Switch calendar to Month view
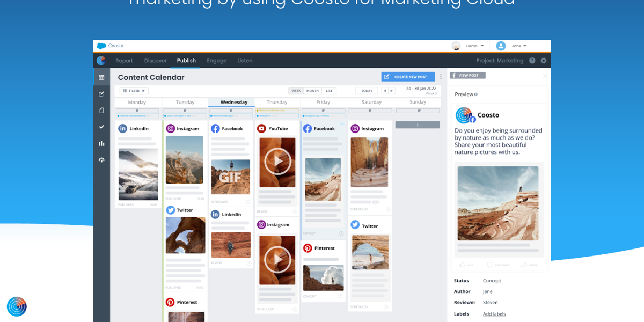 [312, 91]
